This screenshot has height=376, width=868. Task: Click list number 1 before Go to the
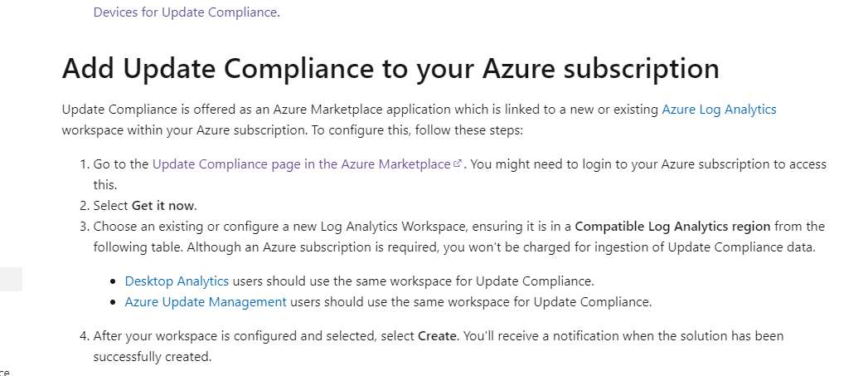coord(84,164)
